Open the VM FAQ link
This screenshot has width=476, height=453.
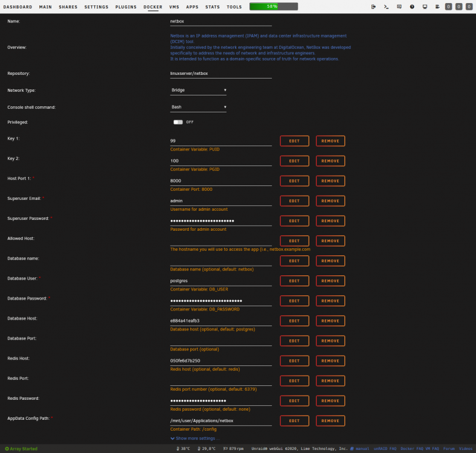[432, 448]
